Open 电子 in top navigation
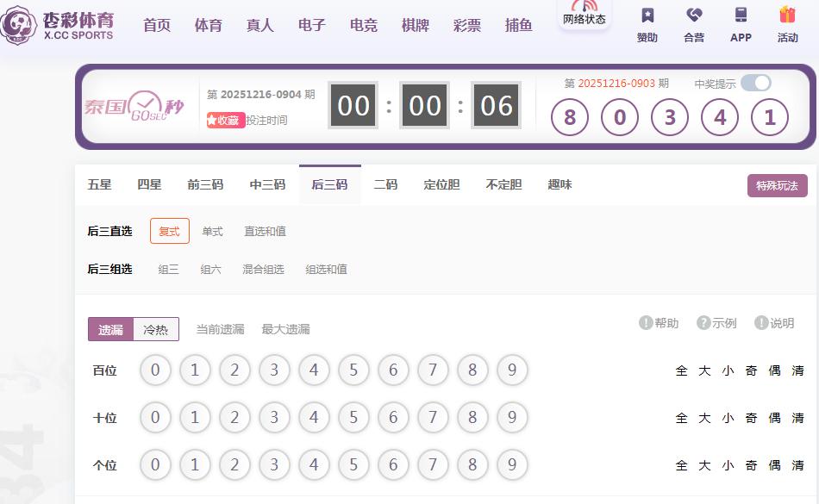819x504 pixels. point(312,25)
